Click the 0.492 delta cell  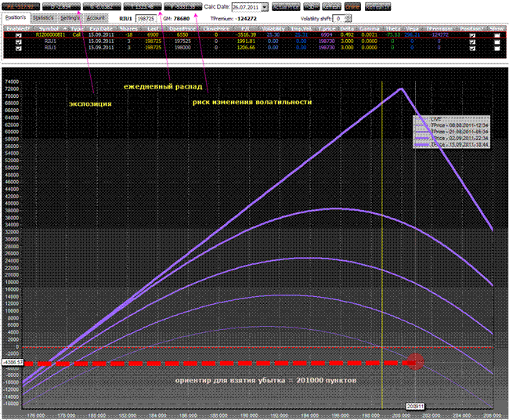(x=347, y=34)
